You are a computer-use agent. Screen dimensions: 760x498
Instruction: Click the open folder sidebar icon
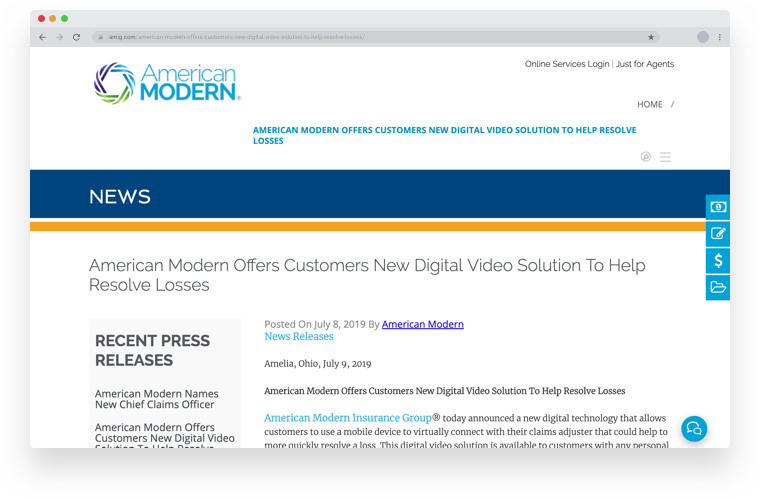(718, 287)
